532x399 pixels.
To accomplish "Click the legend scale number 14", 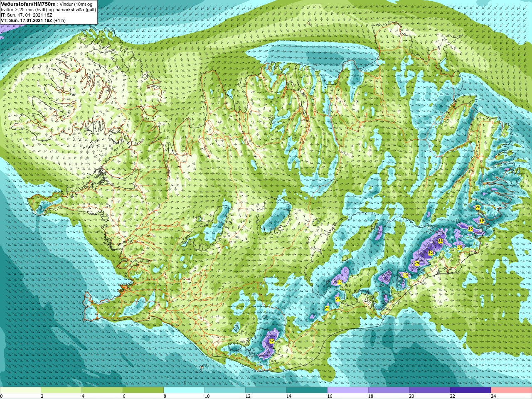I will (x=289, y=396).
